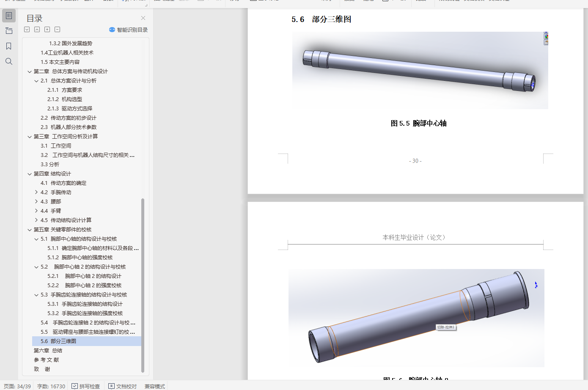
Task: Select 2.3 机器人部分技术参数
Action: [x=69, y=127]
